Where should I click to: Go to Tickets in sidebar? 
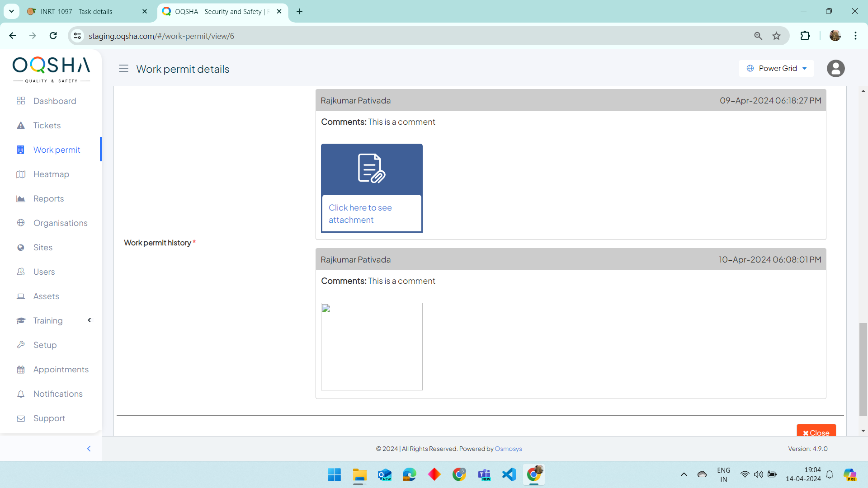[x=47, y=126]
